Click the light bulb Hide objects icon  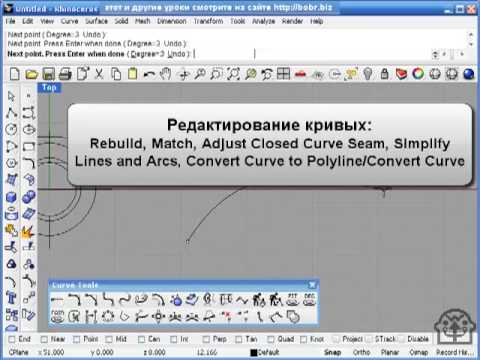point(367,74)
